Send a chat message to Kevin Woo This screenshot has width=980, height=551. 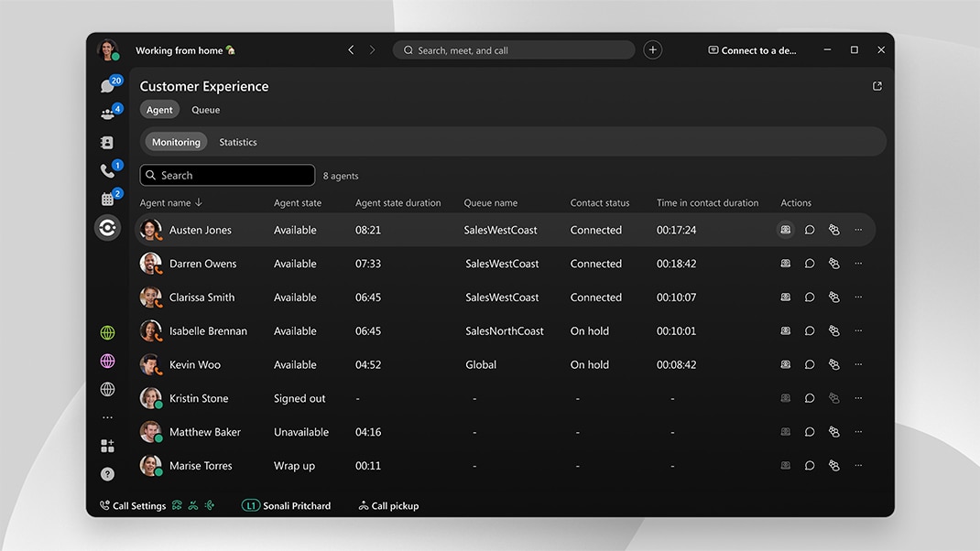(x=810, y=365)
